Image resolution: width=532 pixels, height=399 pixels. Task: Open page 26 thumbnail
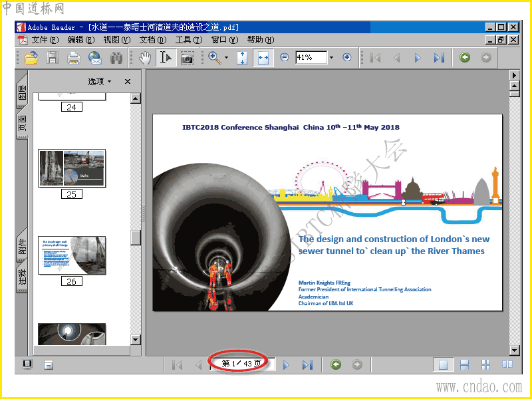coord(71,255)
